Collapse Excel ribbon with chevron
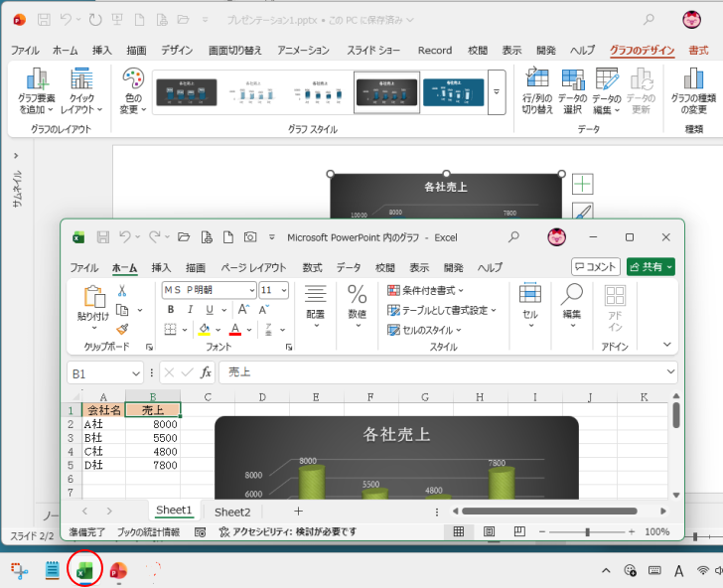The image size is (723, 588). coord(667,345)
